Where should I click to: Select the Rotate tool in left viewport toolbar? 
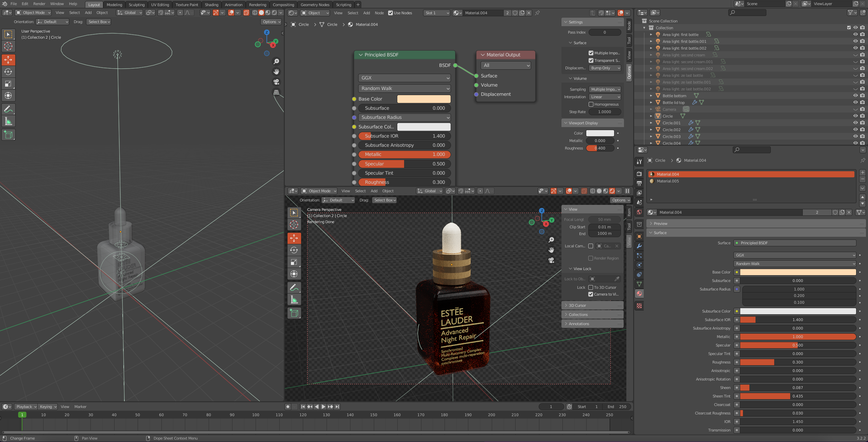[x=8, y=72]
